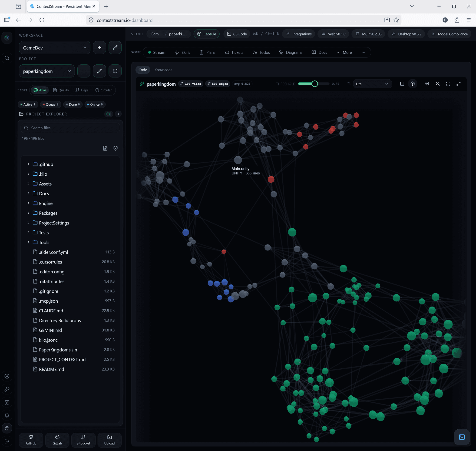This screenshot has width=476, height=451.
Task: Open CS Code button
Action: click(x=237, y=34)
